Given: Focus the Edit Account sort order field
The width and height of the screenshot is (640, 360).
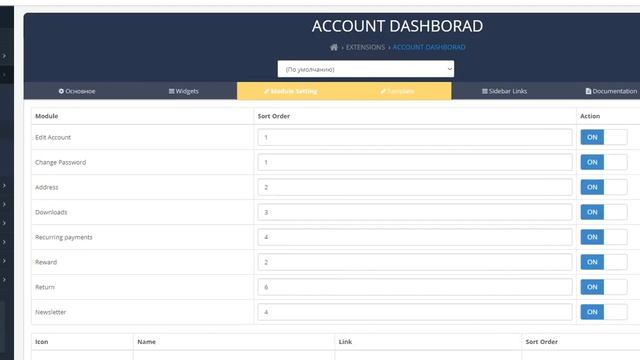Looking at the screenshot, I should click(x=415, y=137).
